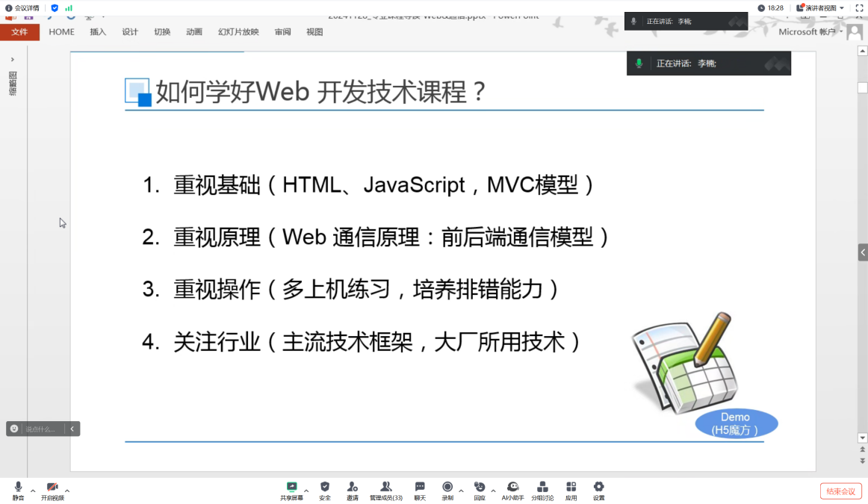
Task: Click the 会议详情 meeting details link
Action: click(x=22, y=8)
